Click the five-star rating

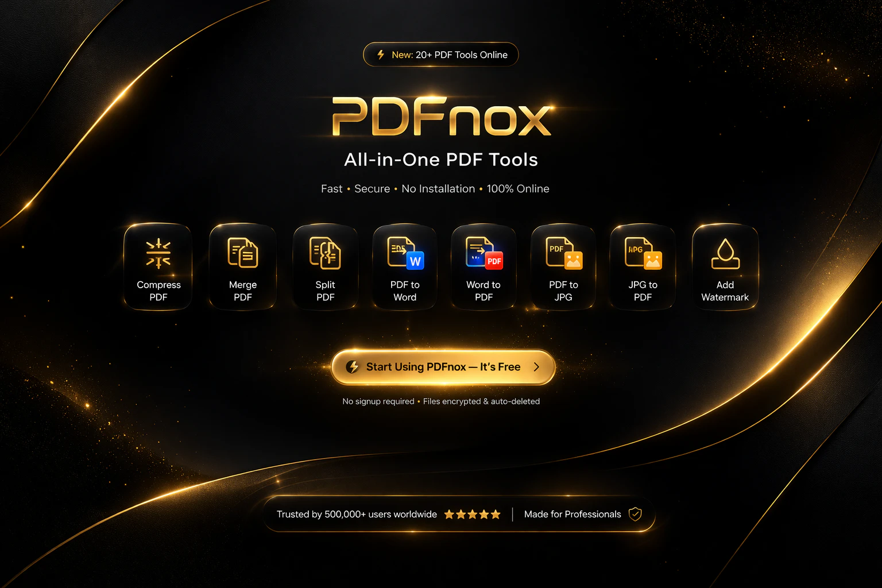pos(472,514)
